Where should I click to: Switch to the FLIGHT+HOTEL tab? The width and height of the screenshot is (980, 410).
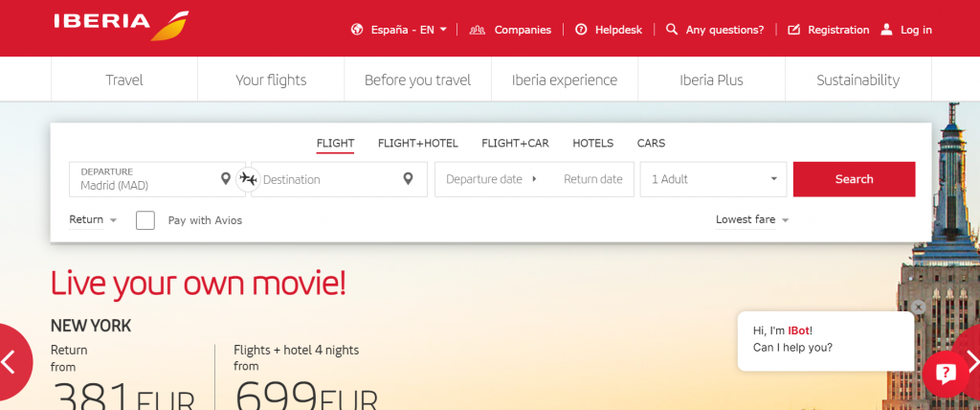418,144
